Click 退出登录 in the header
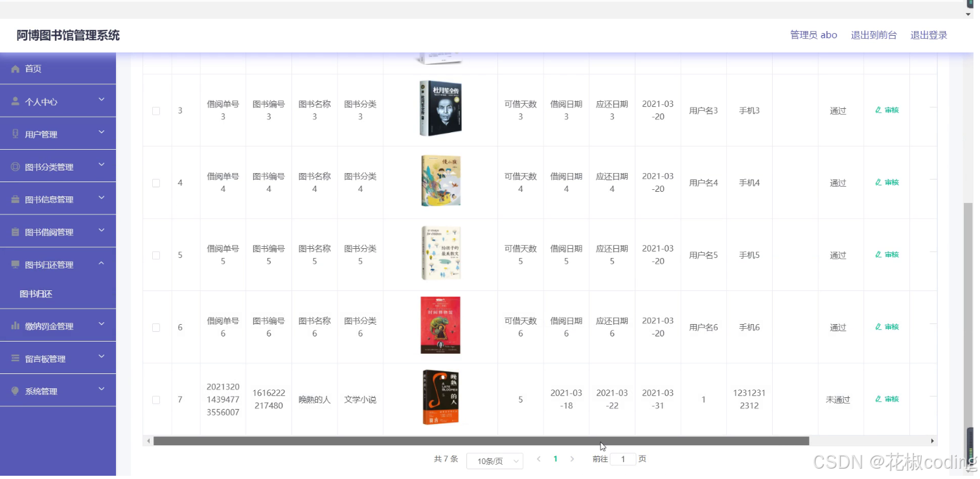The image size is (980, 479). tap(929, 35)
